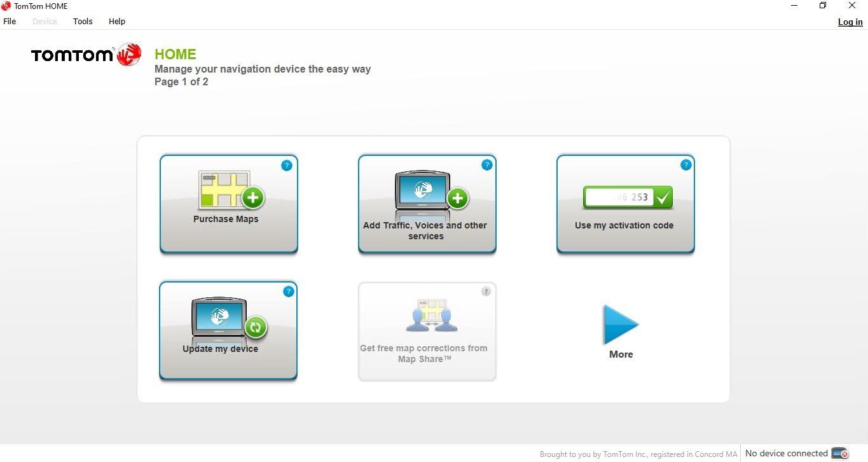The width and height of the screenshot is (868, 462).
Task: Choose Update my device tile
Action: (228, 331)
